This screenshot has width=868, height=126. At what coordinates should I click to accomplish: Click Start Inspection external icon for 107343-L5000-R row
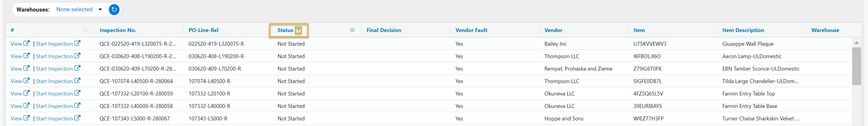pos(77,118)
